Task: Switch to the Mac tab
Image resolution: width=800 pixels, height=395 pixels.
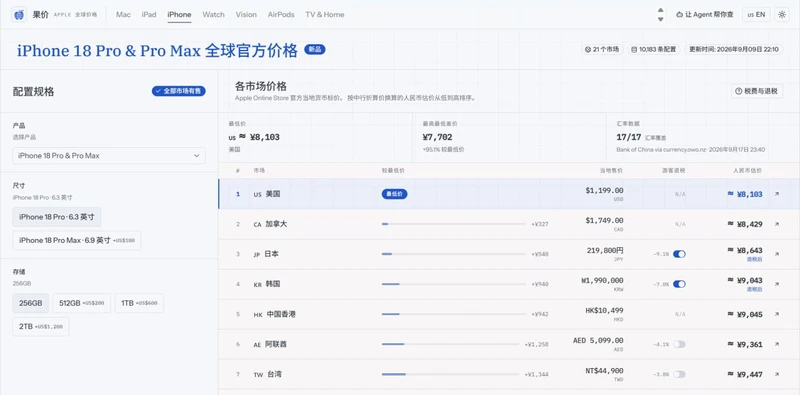Action: point(123,15)
